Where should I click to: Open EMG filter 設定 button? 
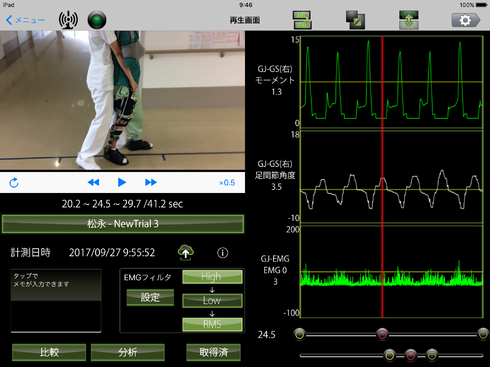click(150, 297)
